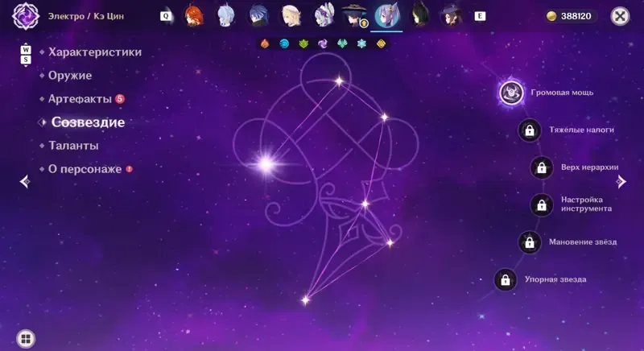Select the light-blue-haired character portrait
This screenshot has height=351, width=644.
[x=225, y=16]
